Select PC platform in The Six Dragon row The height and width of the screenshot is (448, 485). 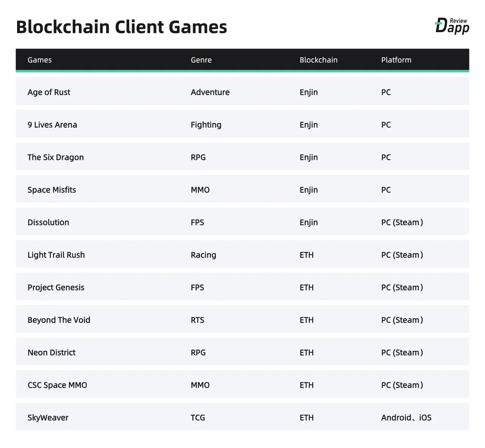tap(386, 157)
